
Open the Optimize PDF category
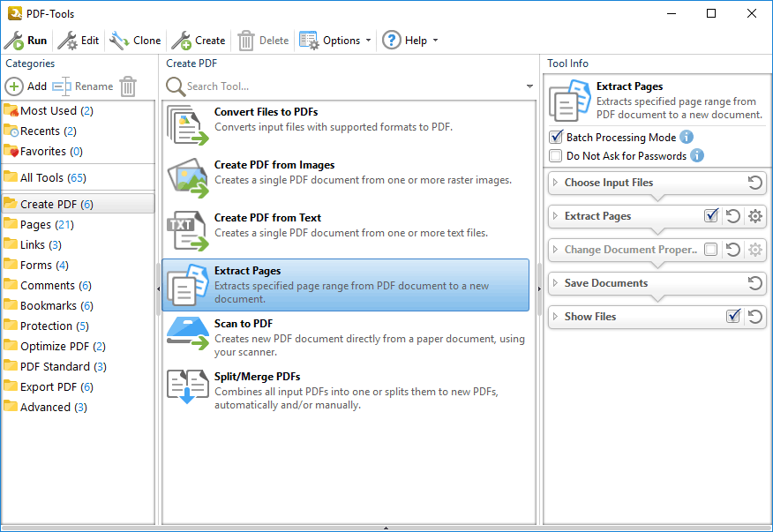78,346
